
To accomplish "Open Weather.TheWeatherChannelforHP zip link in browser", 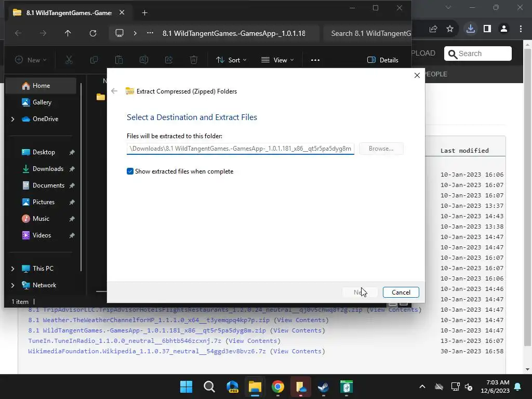I will (x=149, y=320).
